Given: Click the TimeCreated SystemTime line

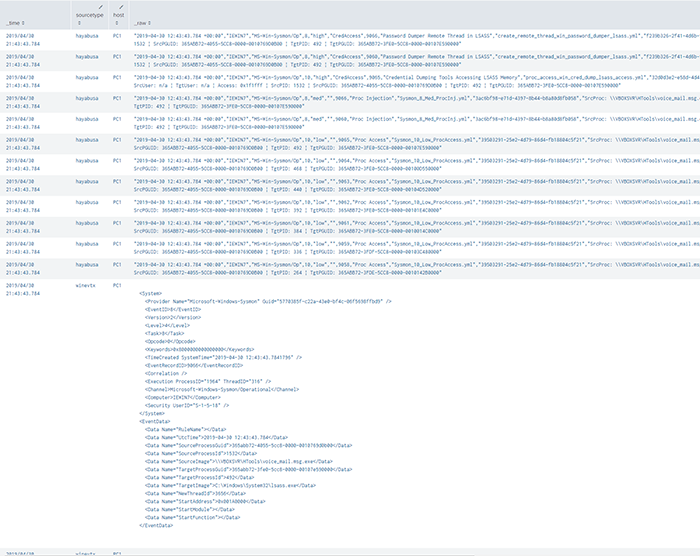Looking at the screenshot, I should [x=223, y=358].
